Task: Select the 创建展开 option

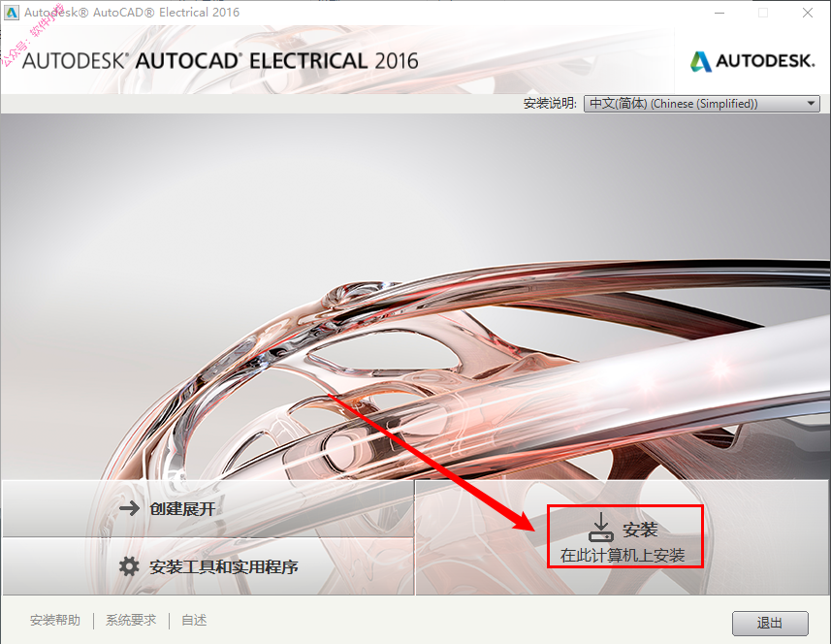Action: point(208,509)
